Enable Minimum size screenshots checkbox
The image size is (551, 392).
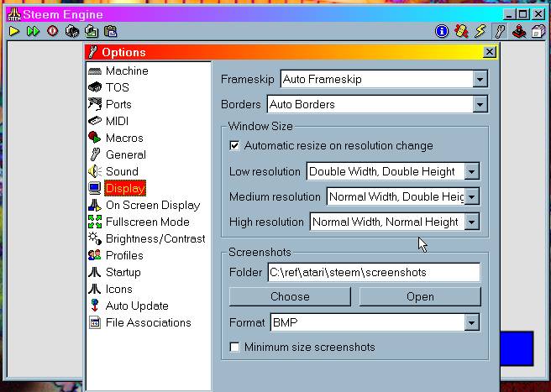coord(234,347)
